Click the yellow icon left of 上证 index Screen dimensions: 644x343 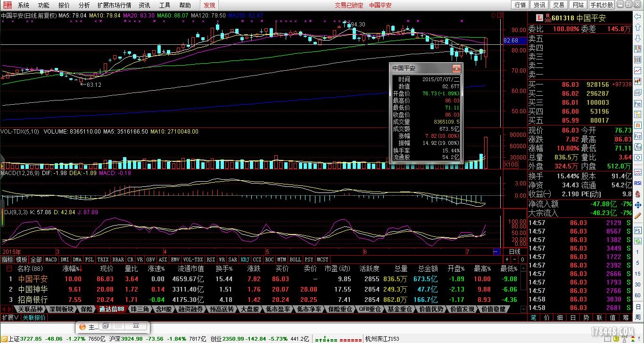tap(4, 339)
